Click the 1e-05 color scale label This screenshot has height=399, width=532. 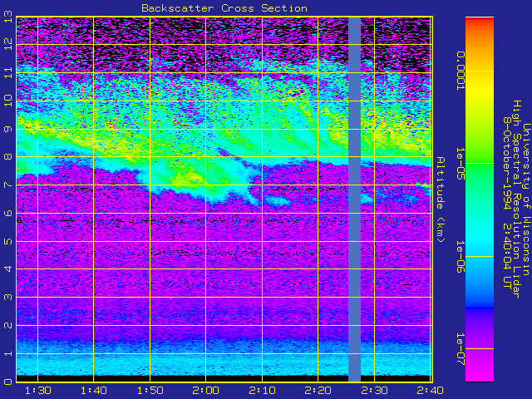[460, 163]
